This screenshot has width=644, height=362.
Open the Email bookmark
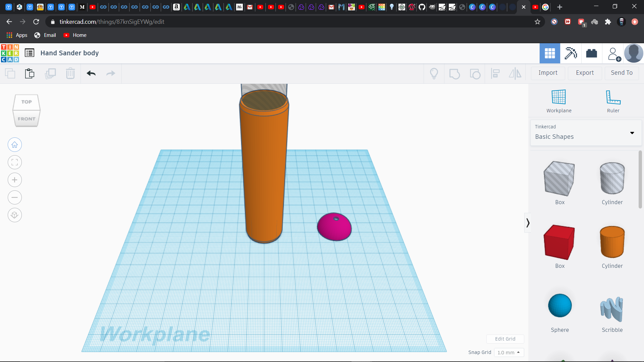[45, 35]
